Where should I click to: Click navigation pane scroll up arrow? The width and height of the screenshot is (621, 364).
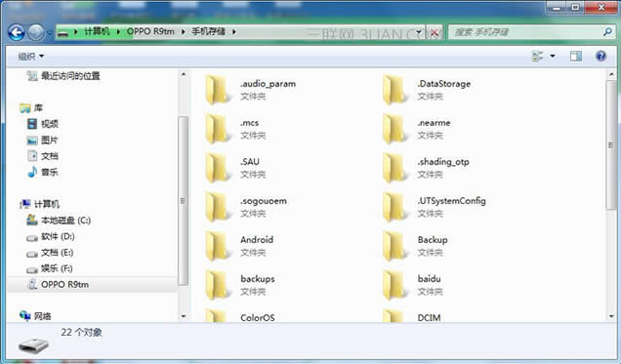[184, 74]
